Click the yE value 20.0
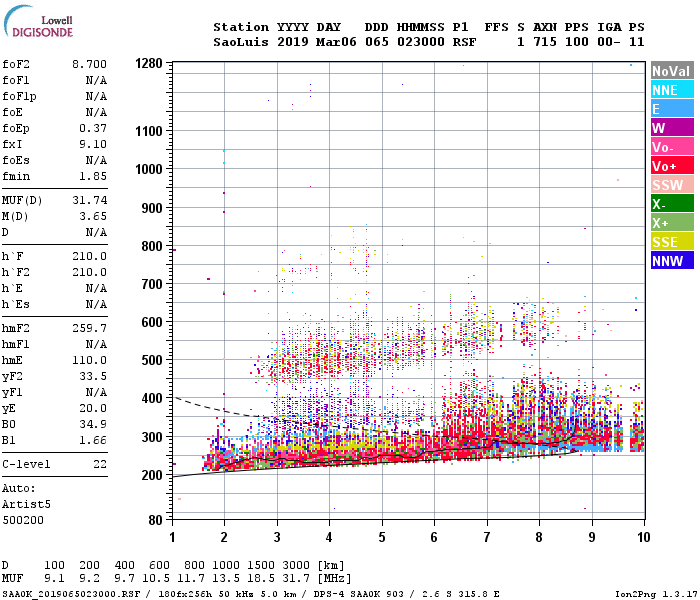Screen dimensions: 700x600 pyautogui.click(x=93, y=408)
